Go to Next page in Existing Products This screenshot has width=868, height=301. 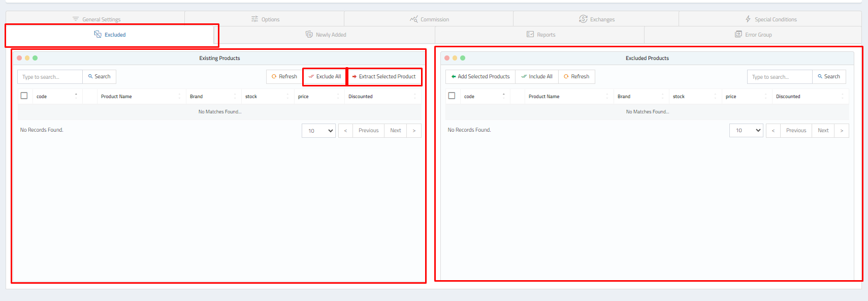395,131
